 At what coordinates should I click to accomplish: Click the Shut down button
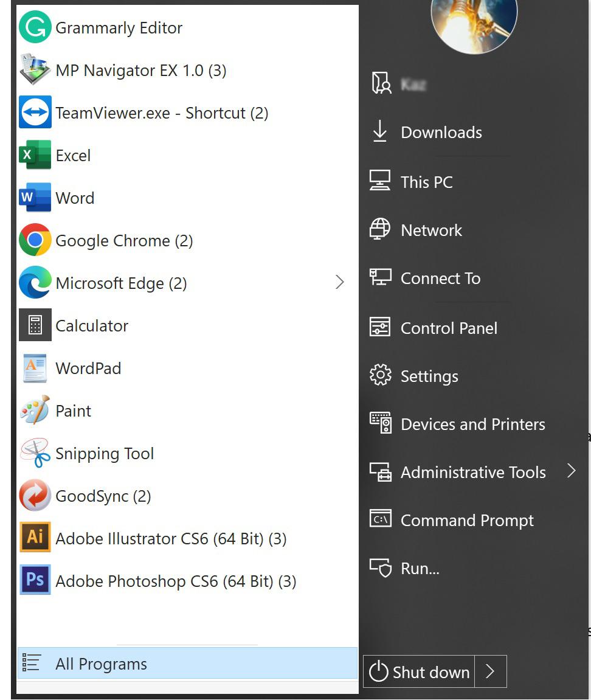tap(419, 671)
